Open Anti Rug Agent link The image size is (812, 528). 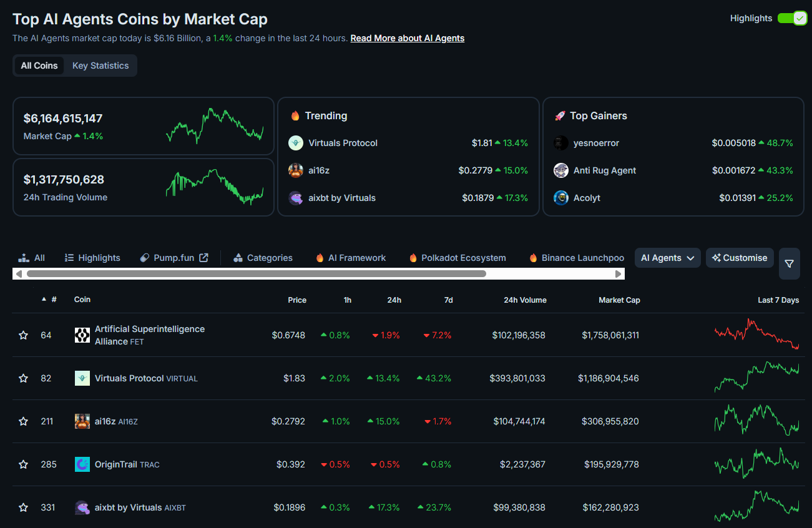point(605,170)
